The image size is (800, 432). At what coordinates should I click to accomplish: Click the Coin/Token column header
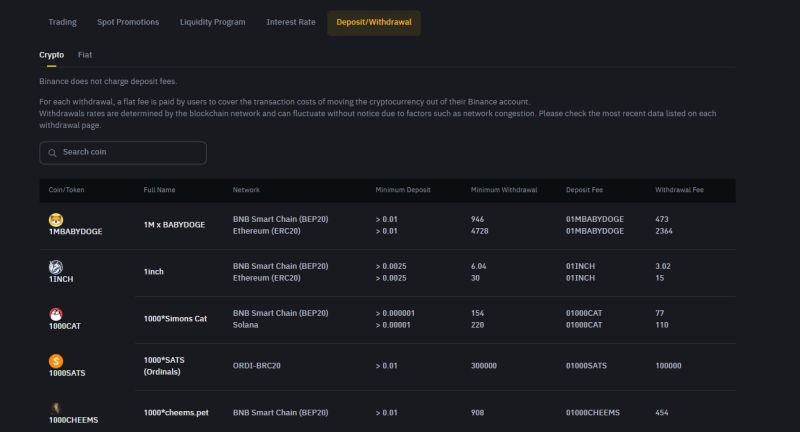[66, 190]
